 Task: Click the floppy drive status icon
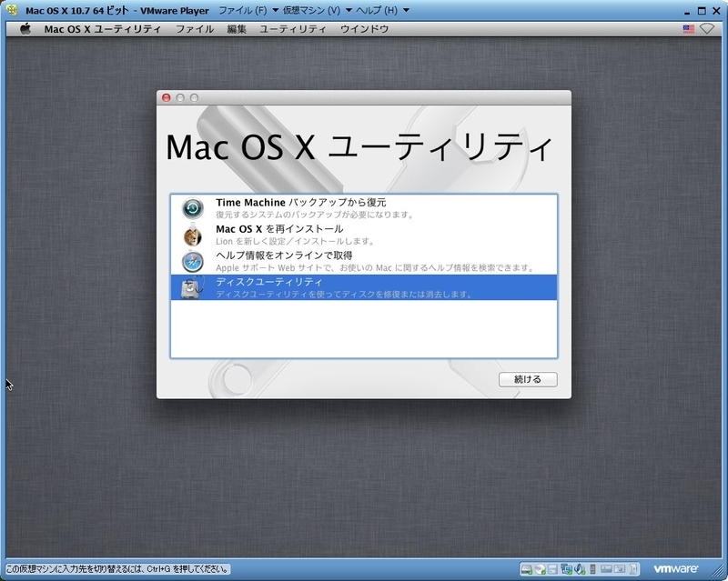tap(553, 569)
